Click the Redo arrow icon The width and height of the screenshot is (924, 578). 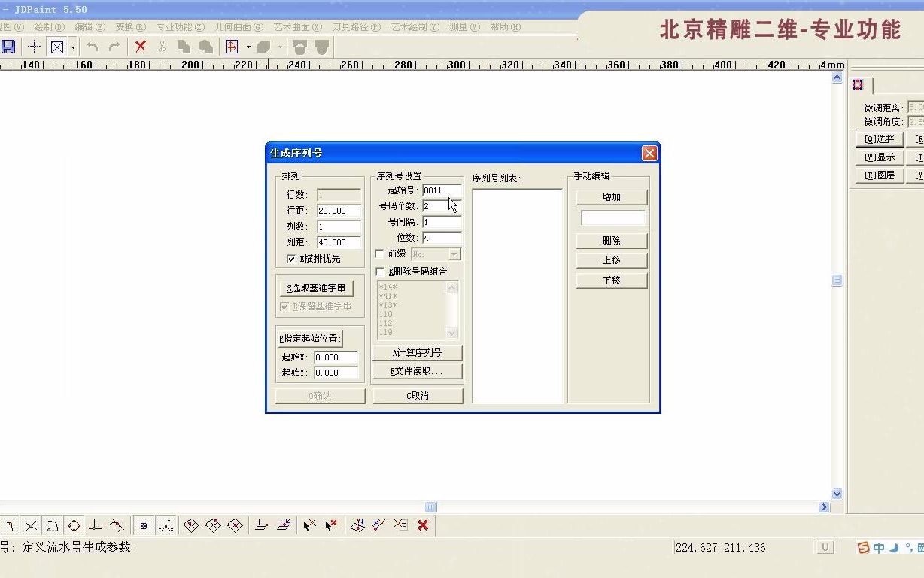point(114,47)
